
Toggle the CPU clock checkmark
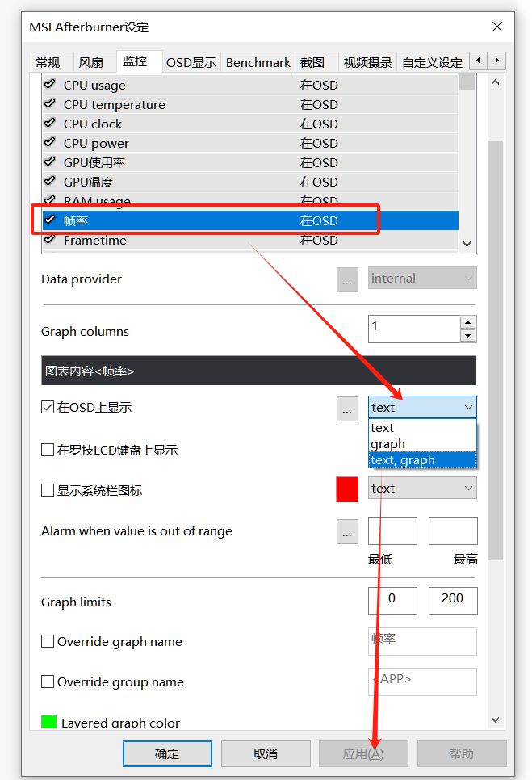point(50,123)
